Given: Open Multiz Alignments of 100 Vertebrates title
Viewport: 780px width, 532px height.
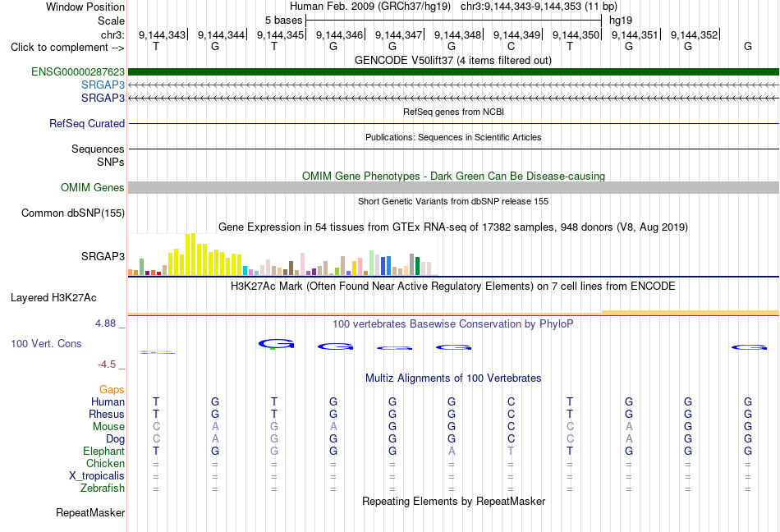Looking at the screenshot, I should click(453, 378).
